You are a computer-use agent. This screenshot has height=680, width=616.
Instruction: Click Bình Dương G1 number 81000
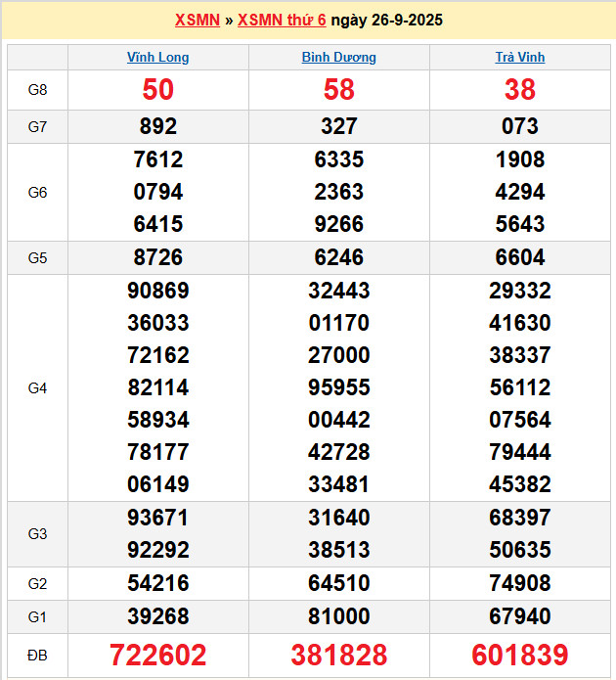point(339,616)
